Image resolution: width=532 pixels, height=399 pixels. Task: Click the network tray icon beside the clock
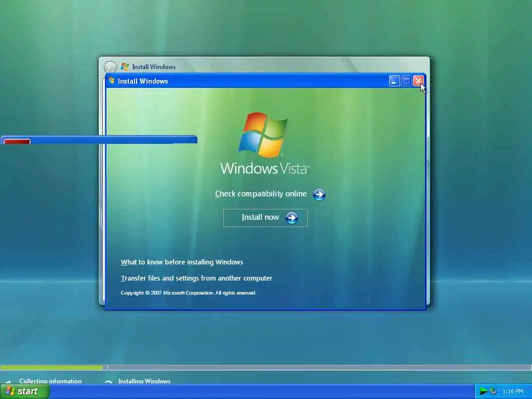[493, 392]
